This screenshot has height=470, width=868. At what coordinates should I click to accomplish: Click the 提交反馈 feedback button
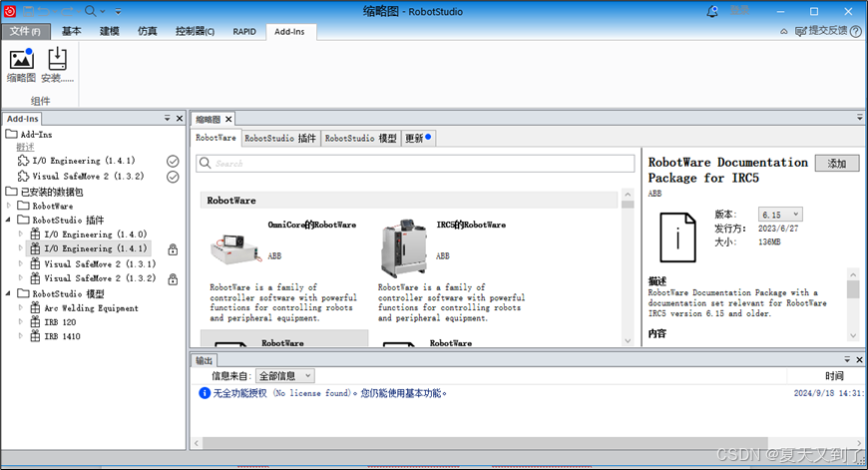pos(821,31)
